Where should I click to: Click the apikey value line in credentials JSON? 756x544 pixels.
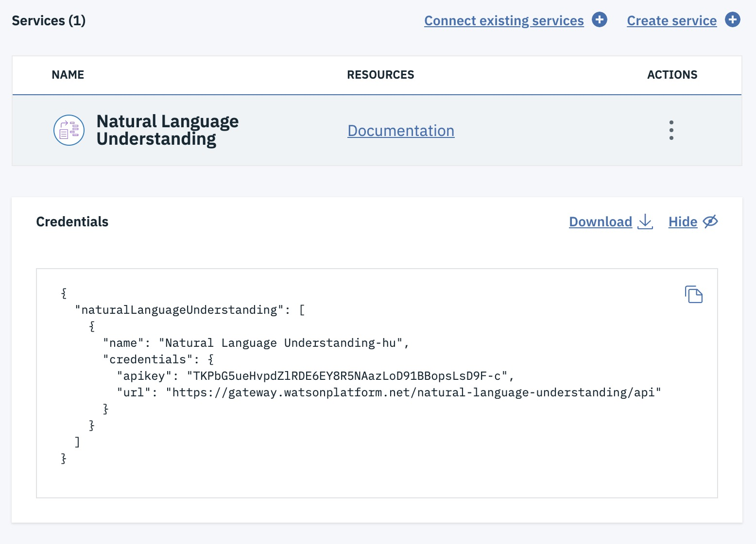315,376
